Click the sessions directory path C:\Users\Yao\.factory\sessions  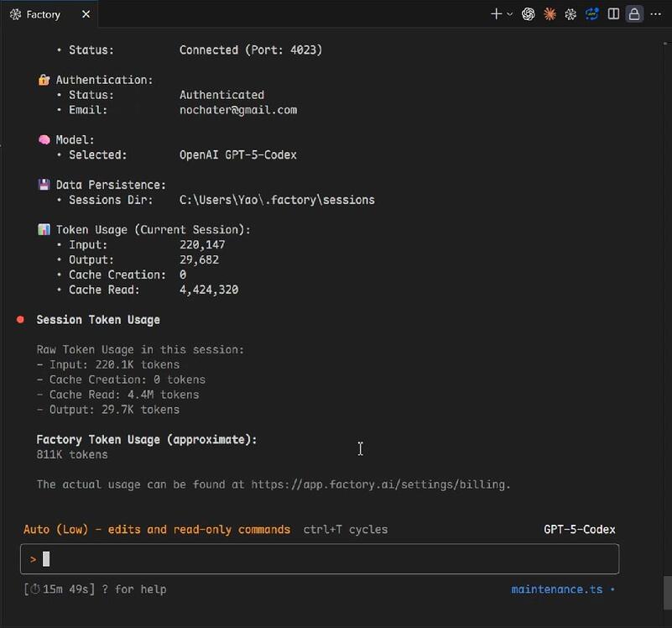coord(277,200)
